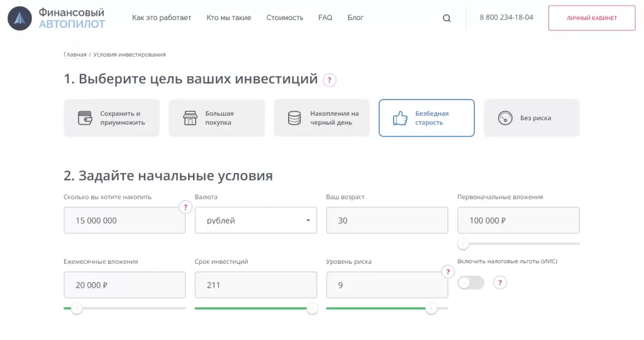Select the 'Сохранить и приумножить' goal card

coord(111,118)
